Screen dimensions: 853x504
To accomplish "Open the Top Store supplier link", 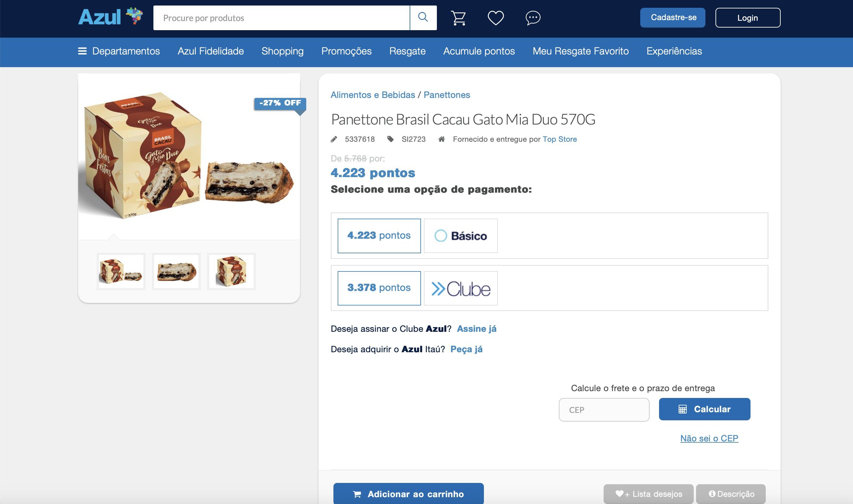I will [559, 139].
